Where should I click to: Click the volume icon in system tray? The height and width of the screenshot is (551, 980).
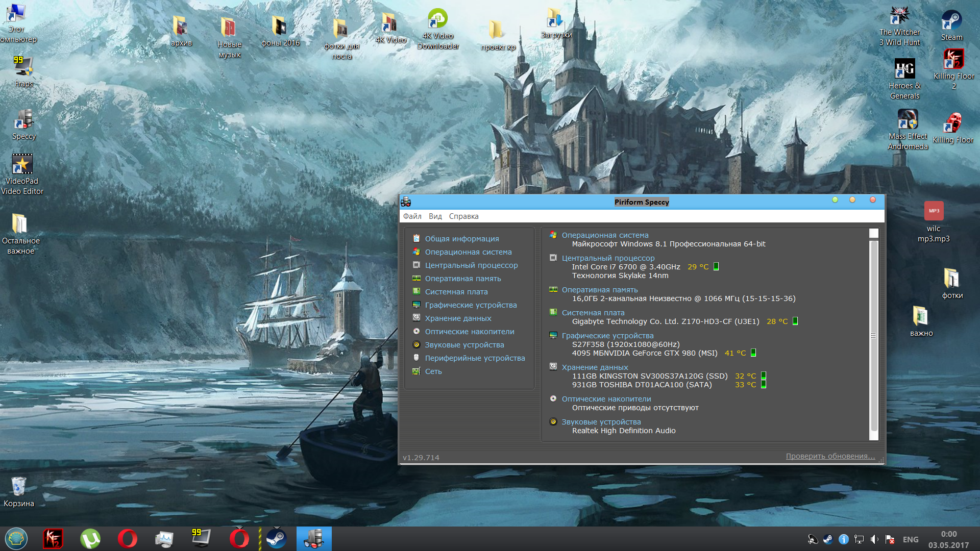point(875,539)
